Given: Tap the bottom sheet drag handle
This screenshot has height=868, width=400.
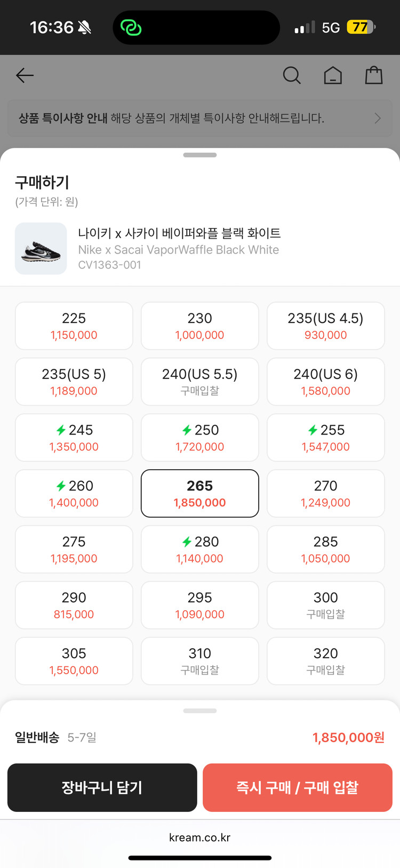Looking at the screenshot, I should click(x=200, y=155).
